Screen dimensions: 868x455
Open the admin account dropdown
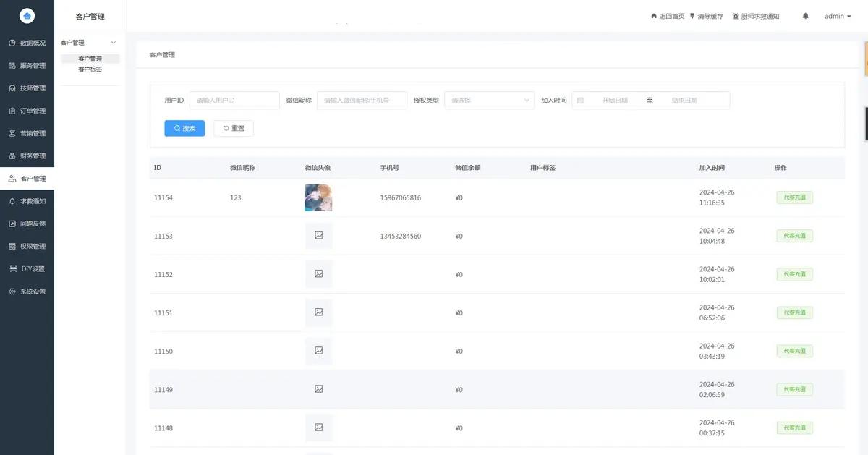pyautogui.click(x=838, y=16)
